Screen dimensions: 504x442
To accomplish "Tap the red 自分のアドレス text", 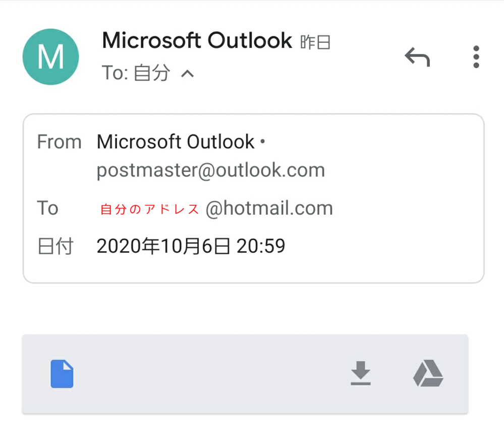I will 150,209.
